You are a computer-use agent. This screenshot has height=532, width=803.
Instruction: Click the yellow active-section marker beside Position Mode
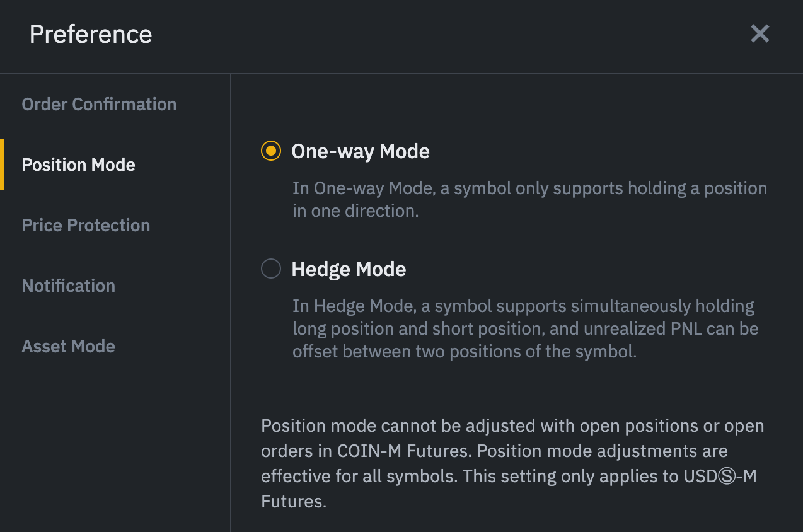click(2, 165)
